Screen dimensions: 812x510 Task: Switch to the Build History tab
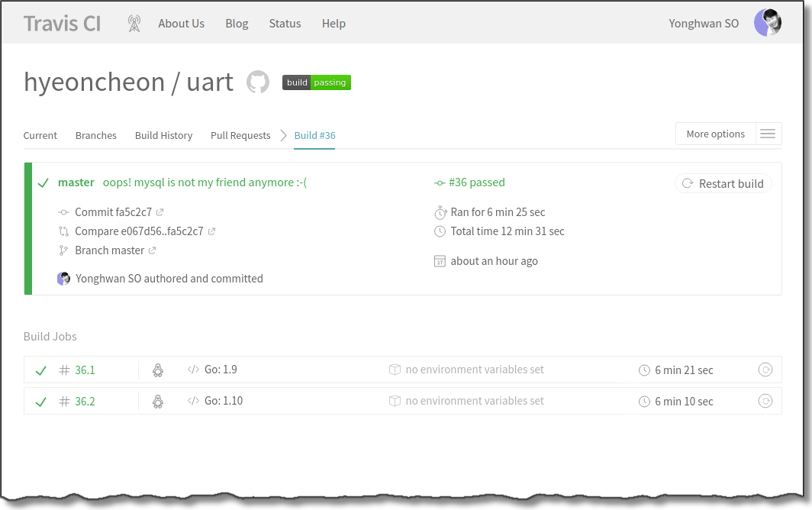pos(163,136)
